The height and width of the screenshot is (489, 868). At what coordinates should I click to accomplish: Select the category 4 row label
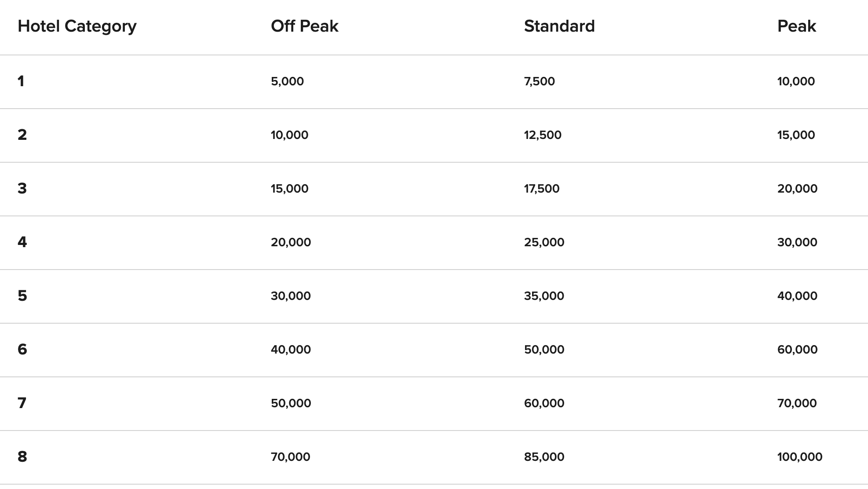(x=22, y=242)
